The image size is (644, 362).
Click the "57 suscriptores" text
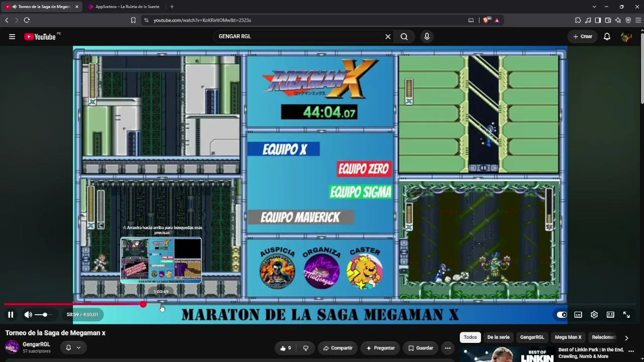[37, 351]
